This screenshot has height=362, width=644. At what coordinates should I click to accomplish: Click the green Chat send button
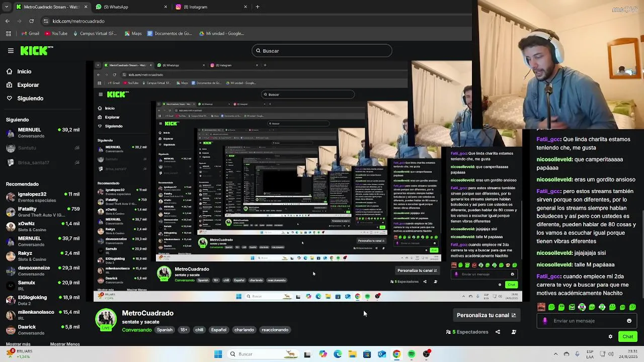[x=628, y=336]
